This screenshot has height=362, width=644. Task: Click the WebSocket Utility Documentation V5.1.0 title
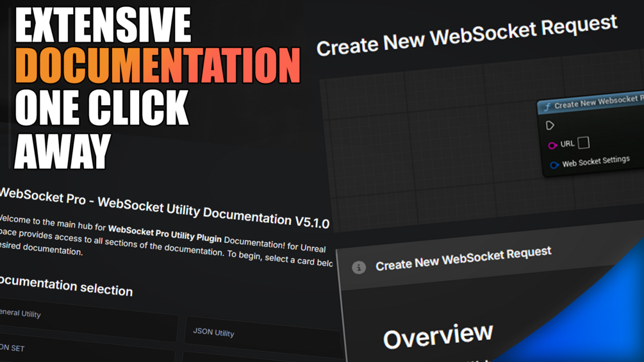pyautogui.click(x=164, y=208)
